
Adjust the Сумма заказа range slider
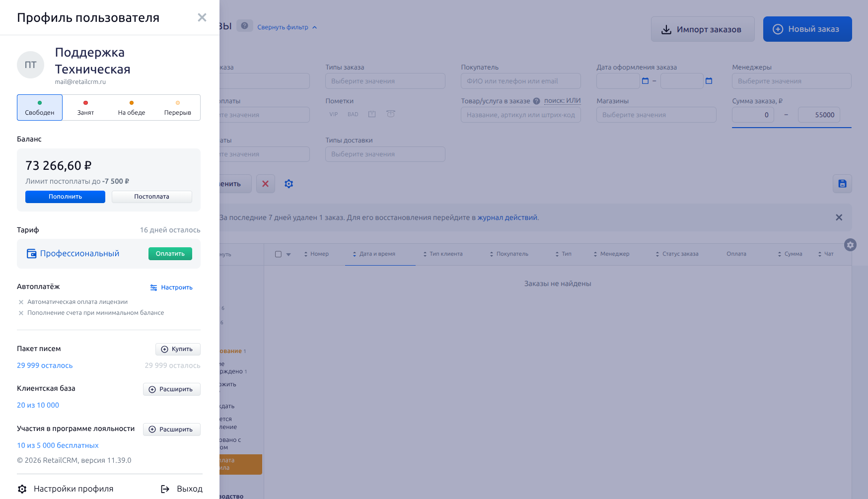[792, 128]
